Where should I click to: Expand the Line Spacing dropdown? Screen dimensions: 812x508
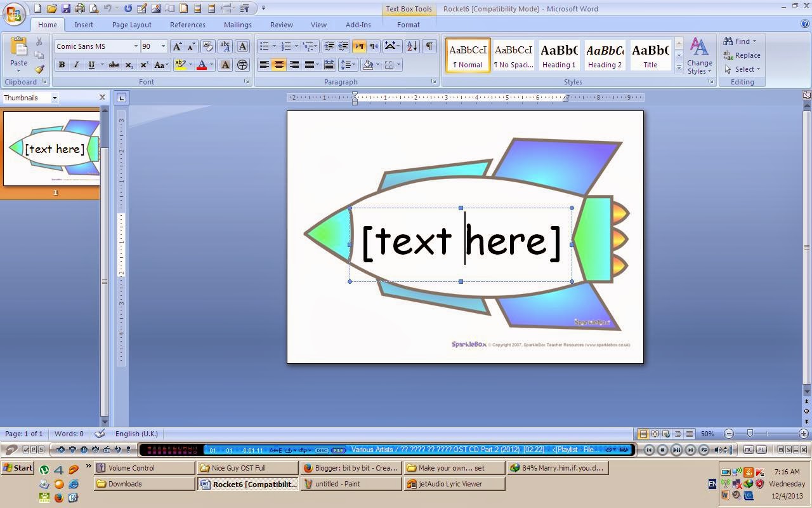tap(348, 65)
